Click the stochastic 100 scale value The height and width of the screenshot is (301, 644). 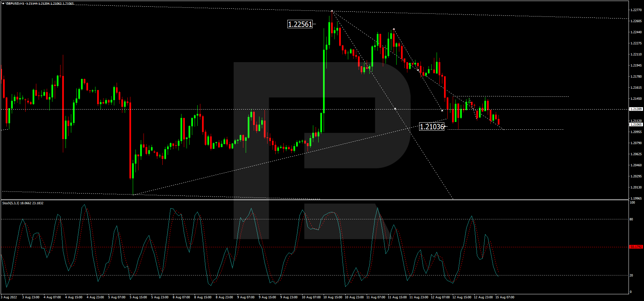(x=632, y=203)
